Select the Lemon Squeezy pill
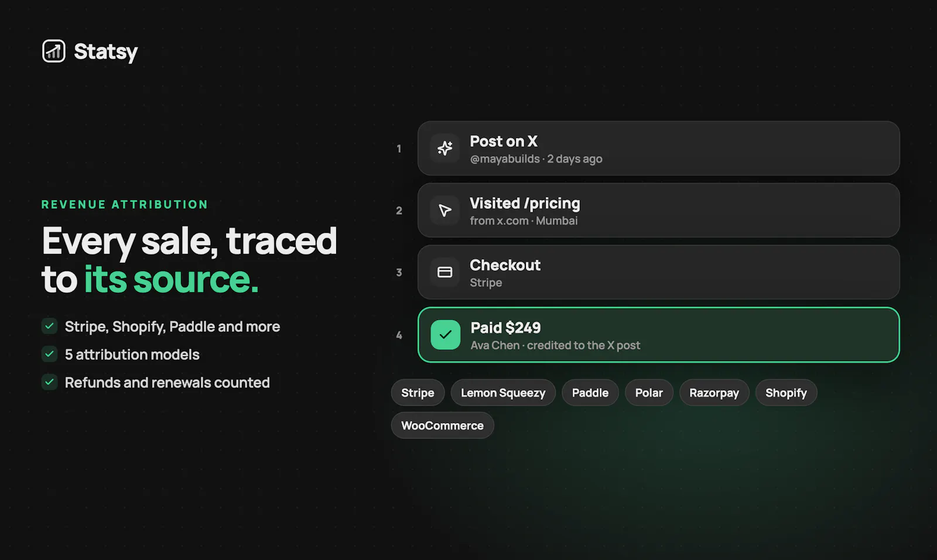The height and width of the screenshot is (560, 937). click(x=503, y=393)
